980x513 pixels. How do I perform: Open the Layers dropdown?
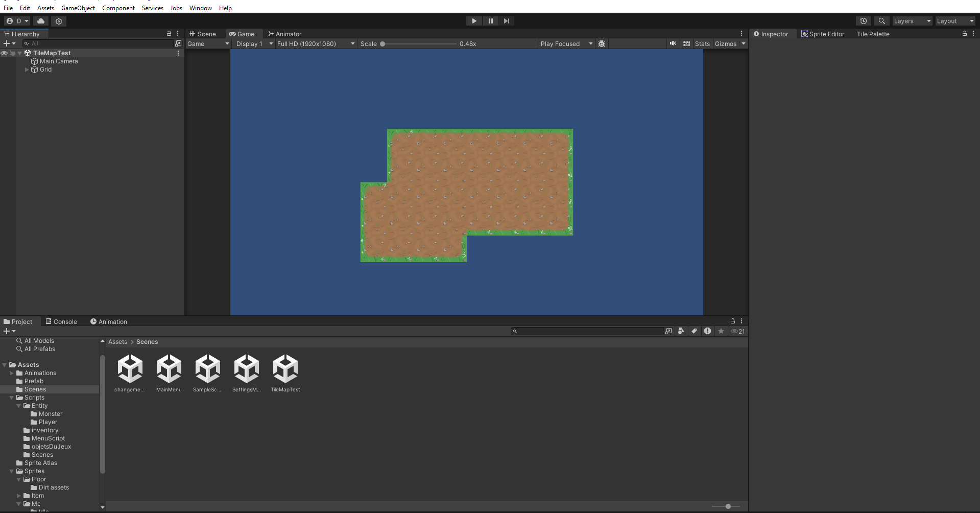912,21
